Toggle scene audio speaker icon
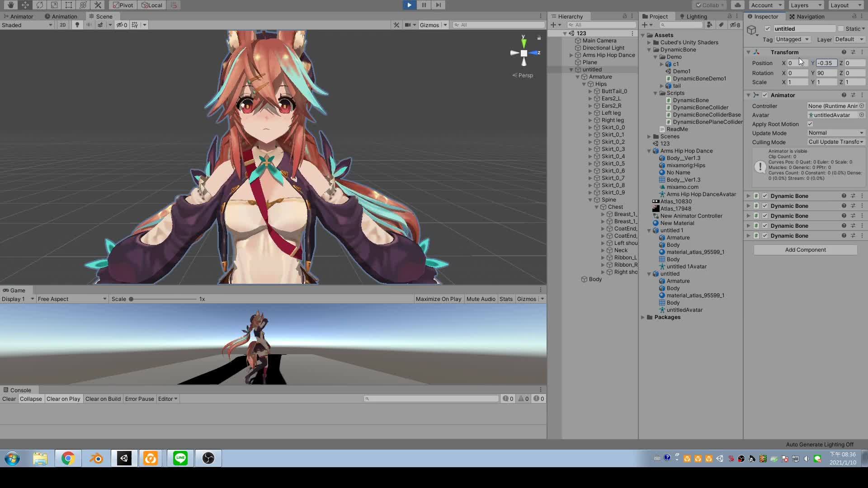Viewport: 868px width, 488px height. [x=89, y=25]
